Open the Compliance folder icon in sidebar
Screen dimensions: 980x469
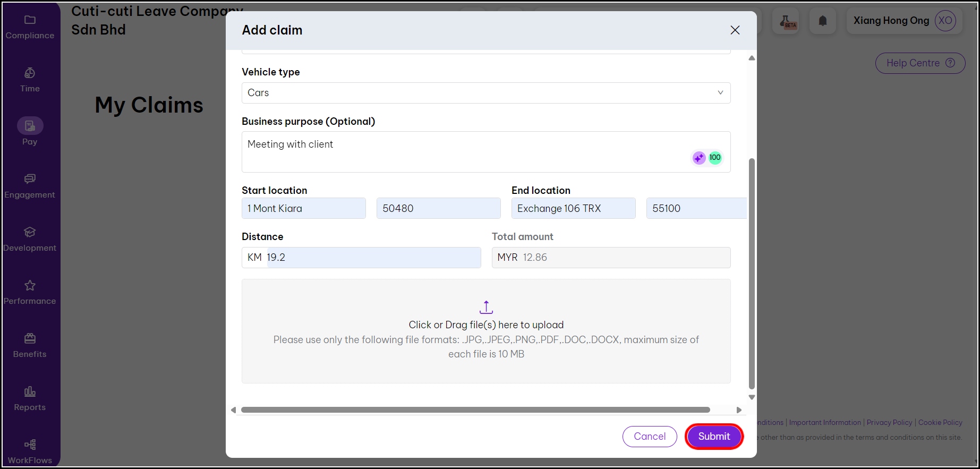click(30, 20)
